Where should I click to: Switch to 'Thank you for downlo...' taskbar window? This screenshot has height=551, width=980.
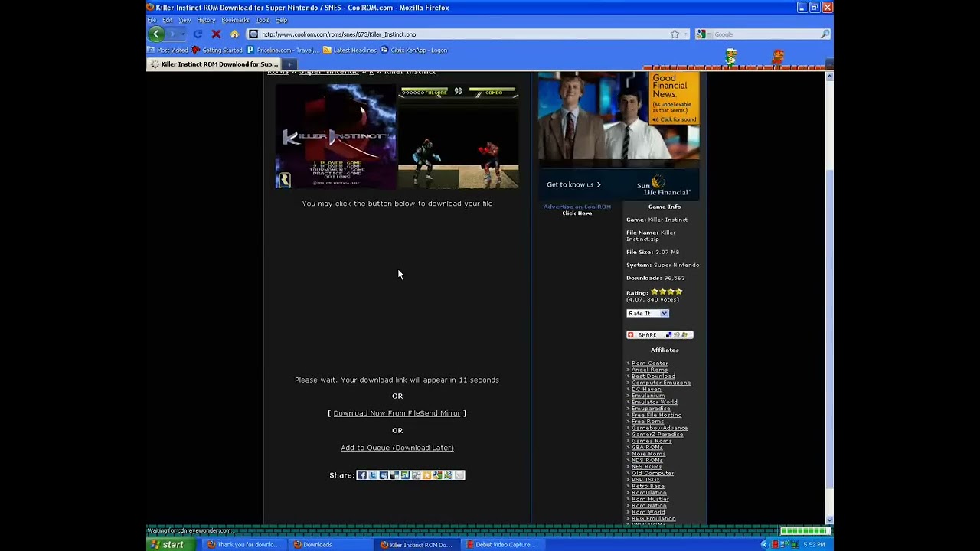[x=243, y=545]
